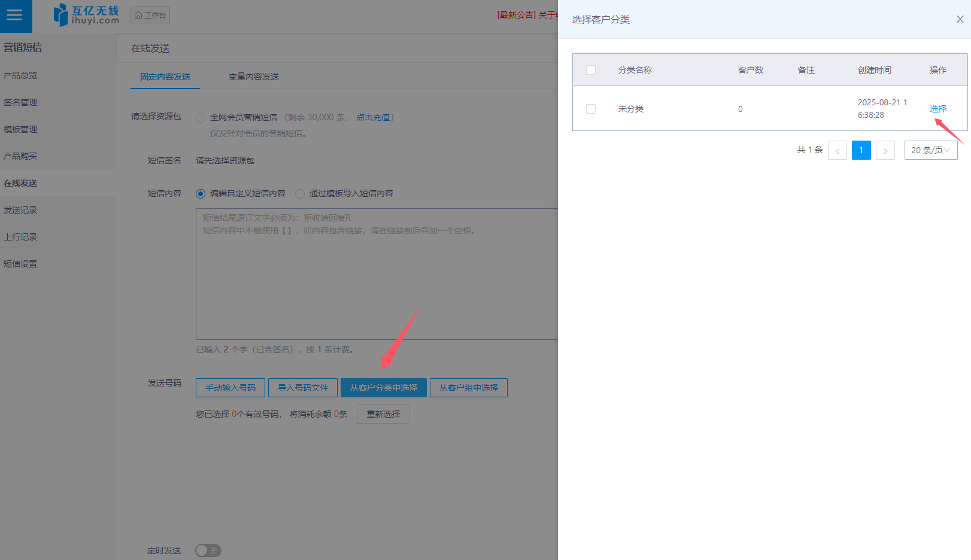Image resolution: width=971 pixels, height=560 pixels.
Task: Open the 20 条/页 page size dropdown
Action: point(930,150)
